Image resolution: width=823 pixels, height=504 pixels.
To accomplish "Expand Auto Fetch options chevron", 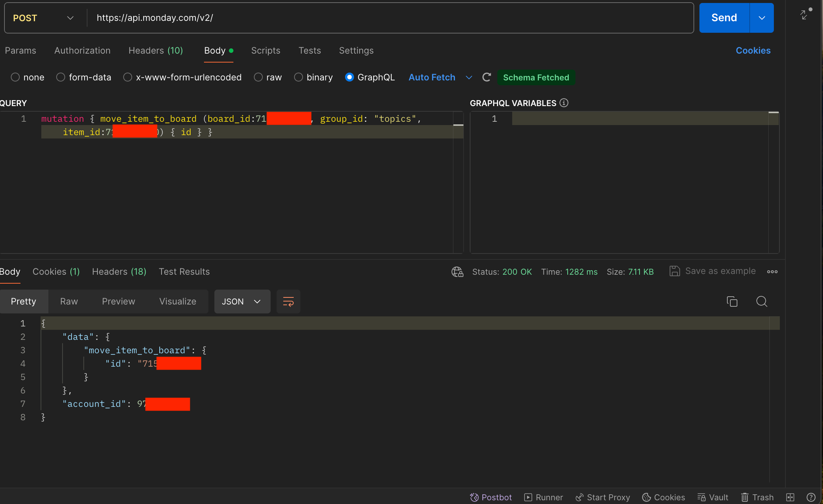I will [x=469, y=77].
